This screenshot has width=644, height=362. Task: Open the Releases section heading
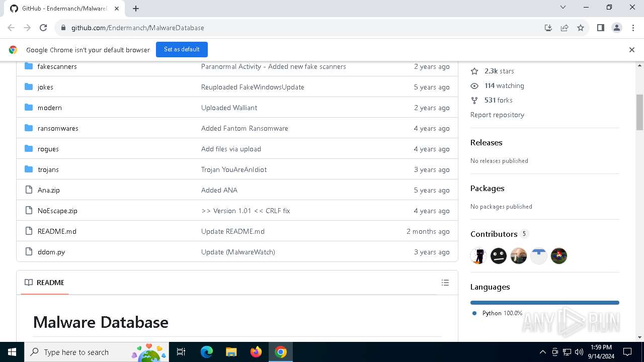click(486, 142)
